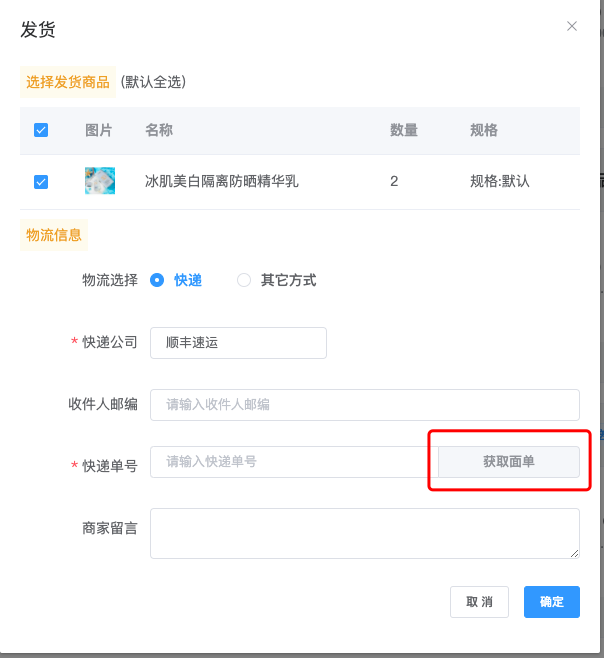Click the textarea resize handle corner

point(575,554)
